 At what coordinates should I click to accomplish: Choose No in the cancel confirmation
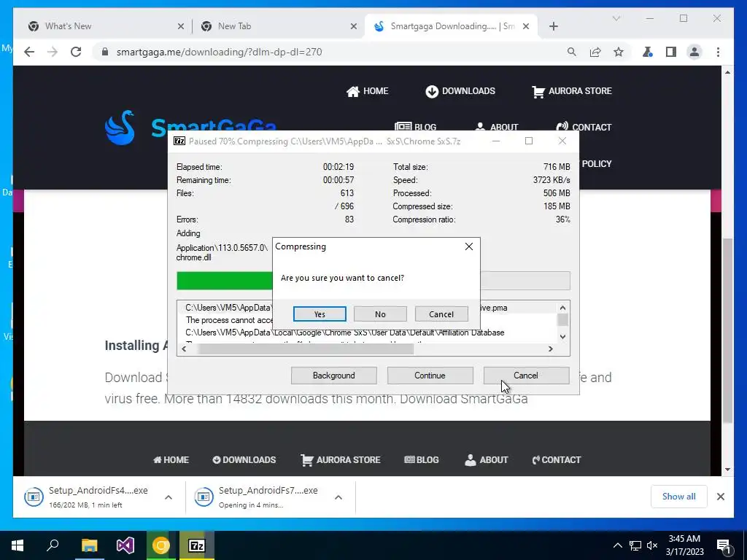pos(380,314)
